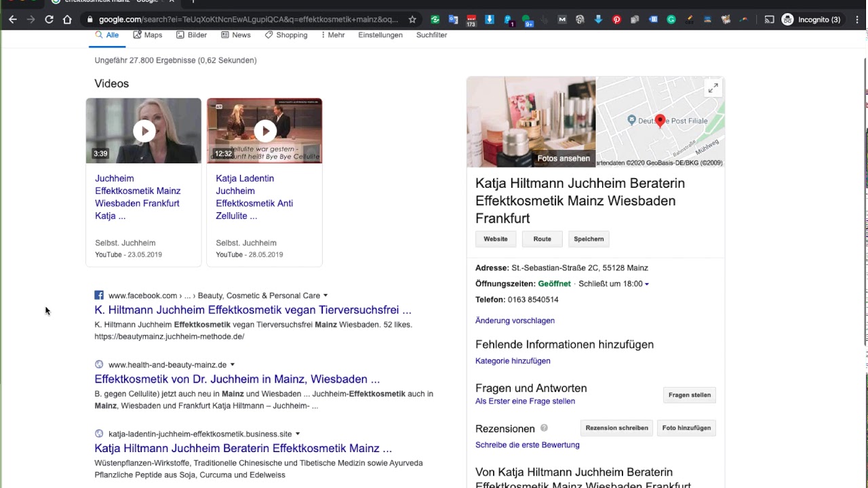Click the address bar URL field
The image size is (868, 488).
(x=248, y=20)
